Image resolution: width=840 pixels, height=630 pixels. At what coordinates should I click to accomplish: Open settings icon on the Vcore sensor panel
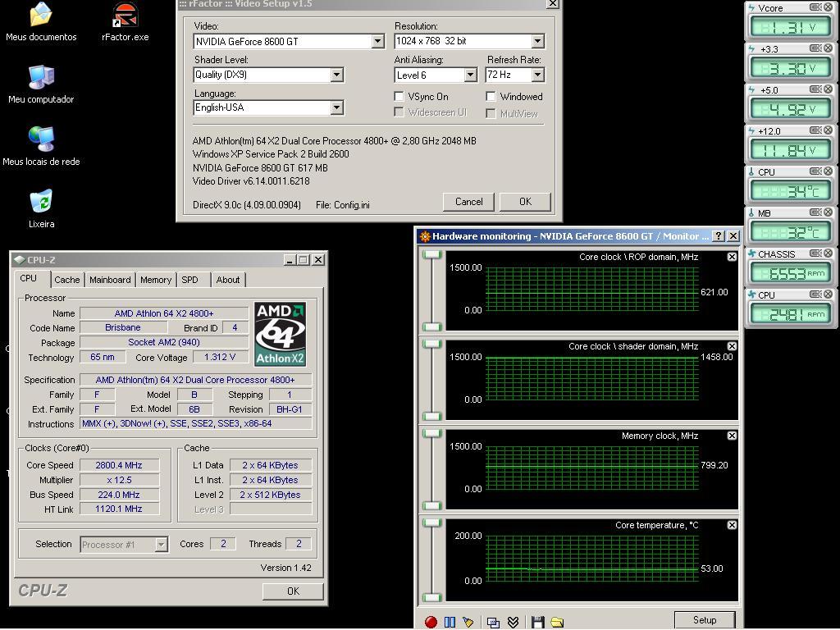click(x=815, y=7)
